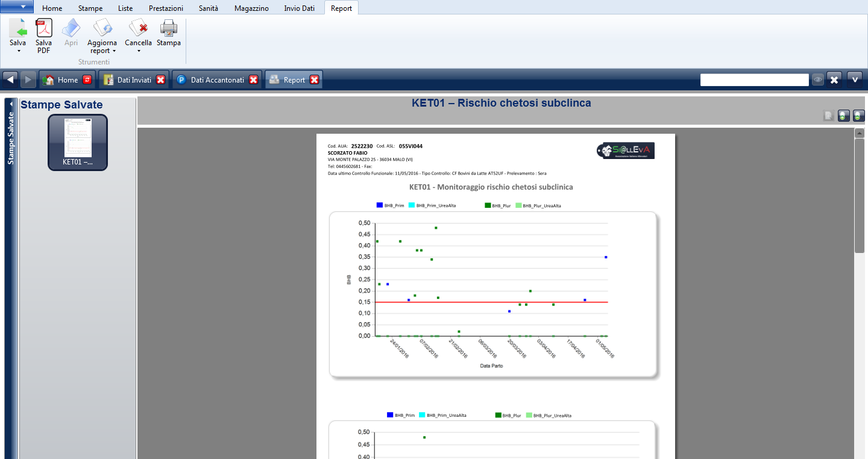
Task: Go forward with the right arrow button
Action: (28, 80)
